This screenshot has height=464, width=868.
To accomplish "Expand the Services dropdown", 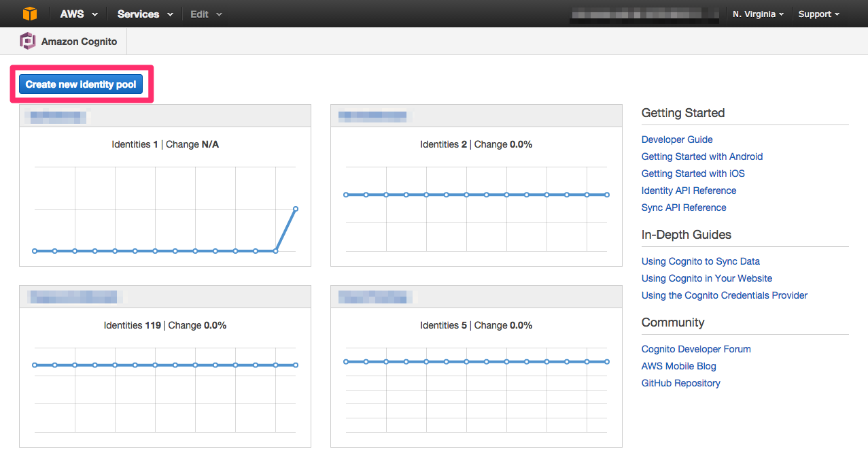I will pos(145,14).
